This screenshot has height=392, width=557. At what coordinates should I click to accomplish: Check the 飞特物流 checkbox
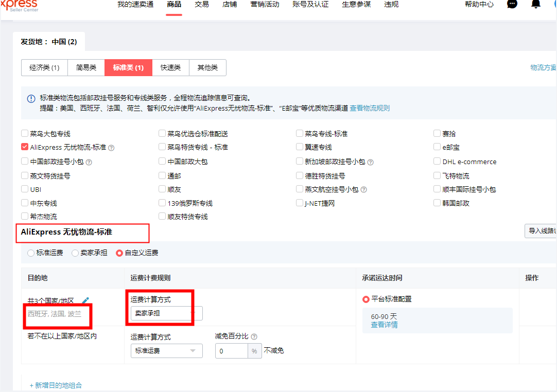[x=437, y=175]
